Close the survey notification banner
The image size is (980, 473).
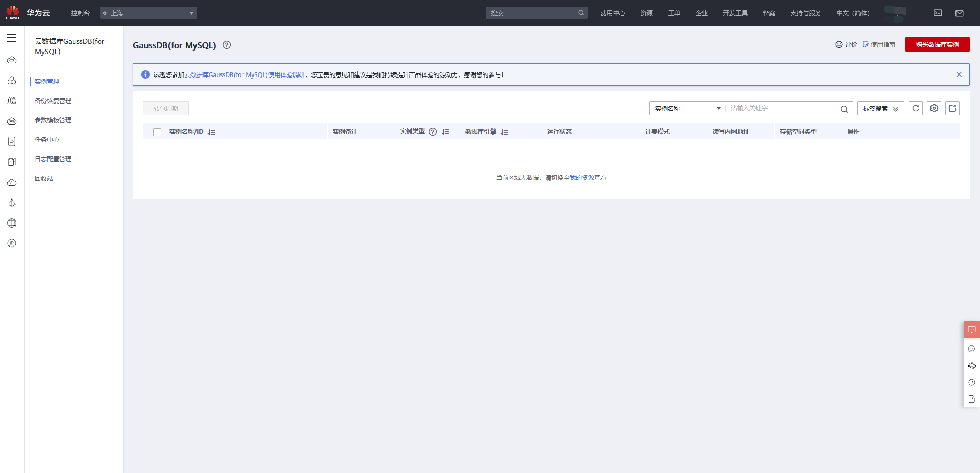coord(959,74)
